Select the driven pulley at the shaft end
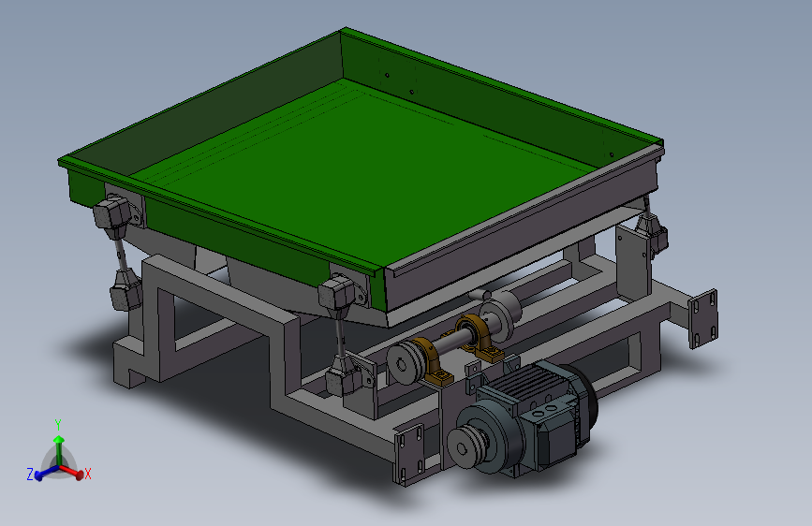This screenshot has width=812, height=526. coord(406,363)
